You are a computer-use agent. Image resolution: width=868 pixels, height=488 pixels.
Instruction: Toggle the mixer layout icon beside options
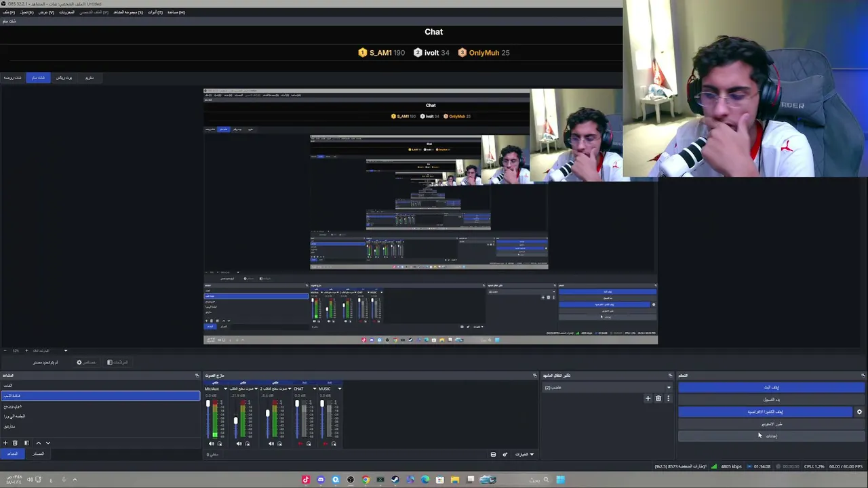493,454
